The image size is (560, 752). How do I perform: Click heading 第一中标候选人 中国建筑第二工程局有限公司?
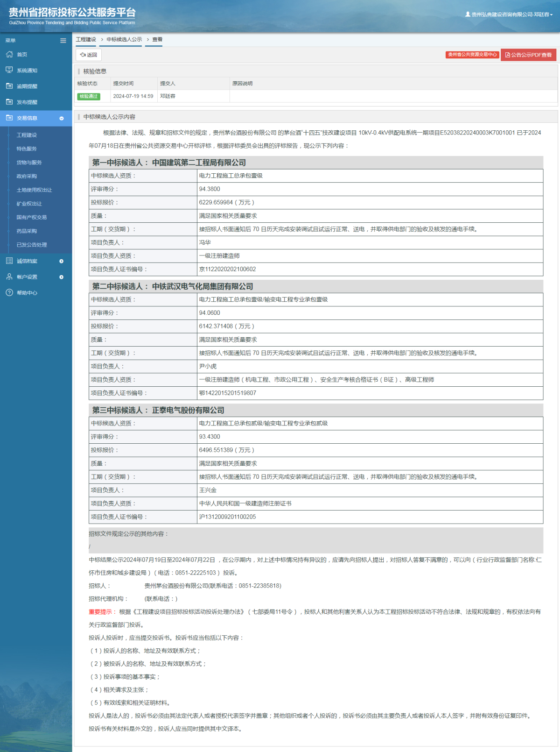pyautogui.click(x=169, y=163)
